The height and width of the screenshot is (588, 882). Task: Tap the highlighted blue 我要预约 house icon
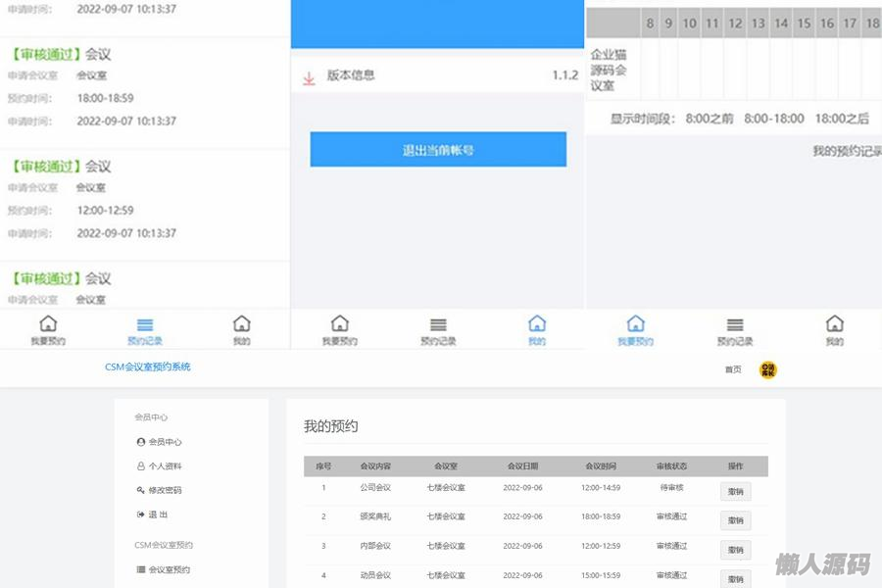[x=635, y=324]
